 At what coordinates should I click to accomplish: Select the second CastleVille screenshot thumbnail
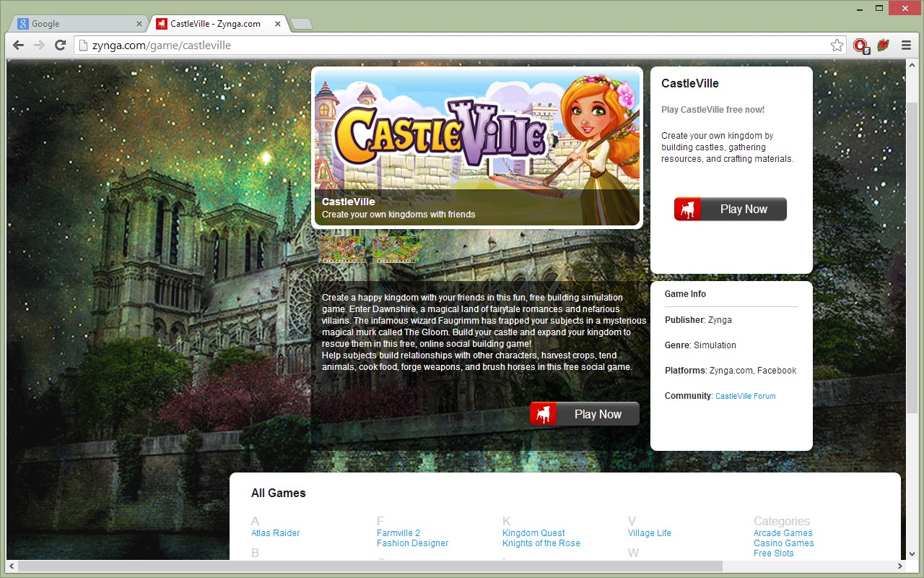pyautogui.click(x=396, y=249)
